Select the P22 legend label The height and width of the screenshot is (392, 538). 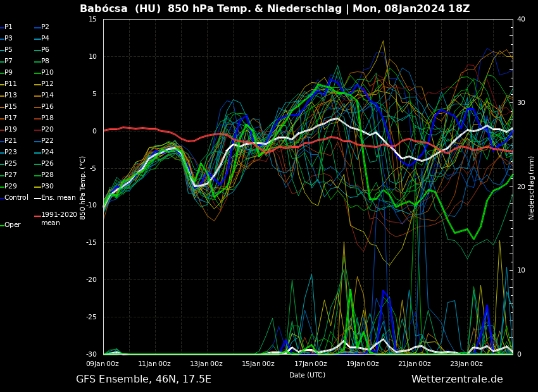point(47,141)
